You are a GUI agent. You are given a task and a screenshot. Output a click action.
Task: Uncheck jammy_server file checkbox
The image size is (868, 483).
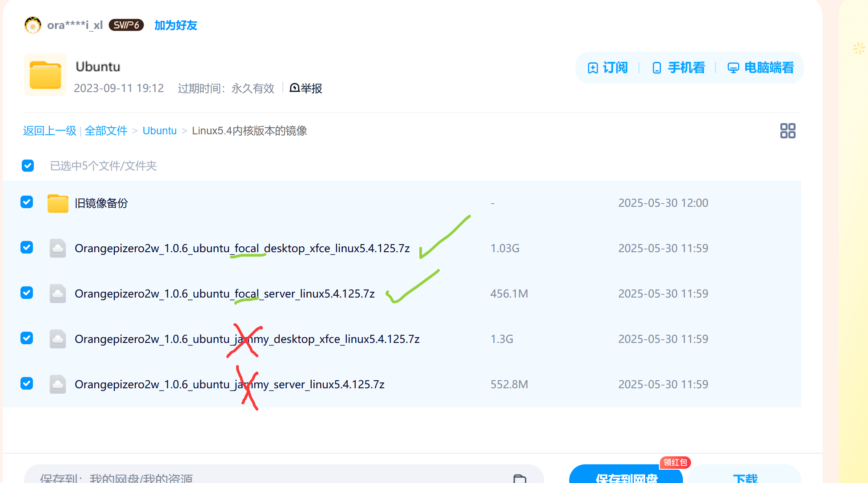(27, 383)
